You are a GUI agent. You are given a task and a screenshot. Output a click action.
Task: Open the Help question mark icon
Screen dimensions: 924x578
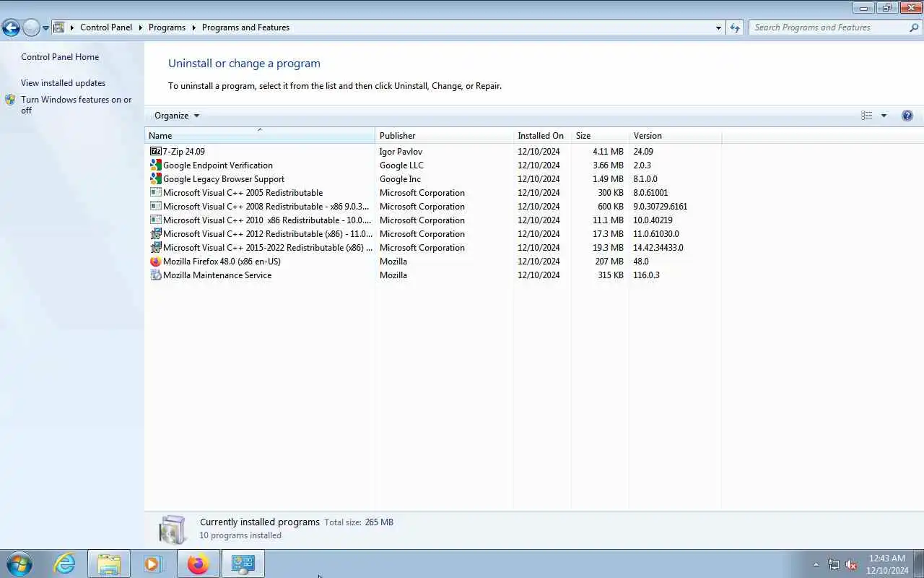coord(907,116)
